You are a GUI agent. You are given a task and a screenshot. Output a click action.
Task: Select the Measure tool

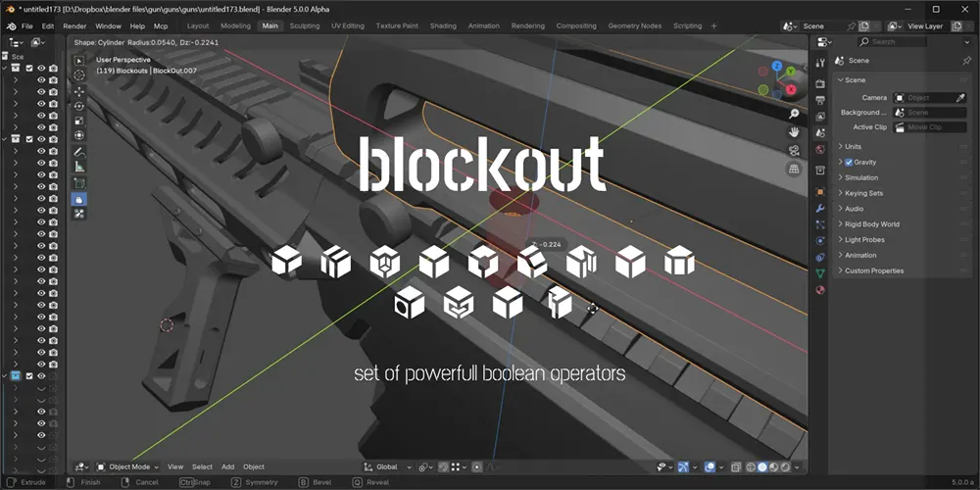point(79,167)
